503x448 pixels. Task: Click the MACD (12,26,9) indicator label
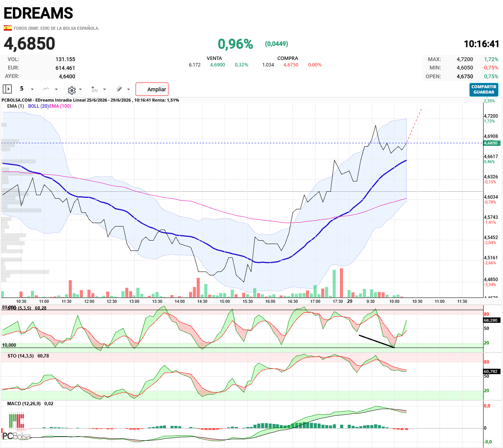tap(24, 404)
